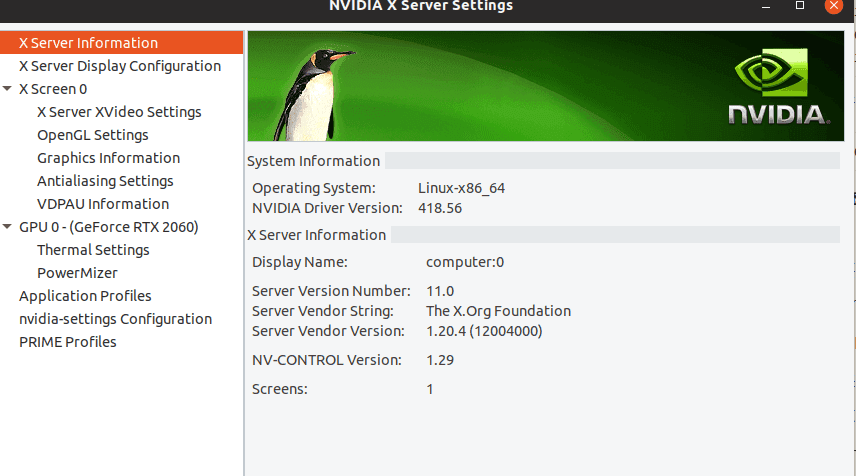The width and height of the screenshot is (856, 476).
Task: Open Thermal Settings page
Action: tap(93, 250)
